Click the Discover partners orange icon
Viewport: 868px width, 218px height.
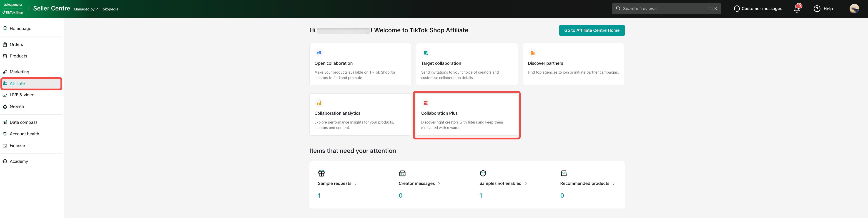point(532,53)
